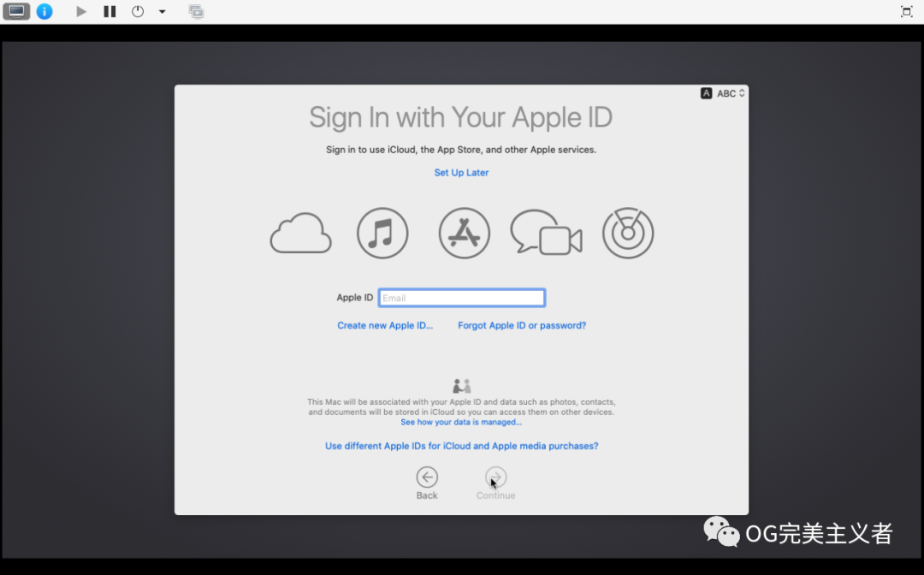Click Use different Apple IDs link
Viewport: 924px width, 575px height.
point(461,446)
